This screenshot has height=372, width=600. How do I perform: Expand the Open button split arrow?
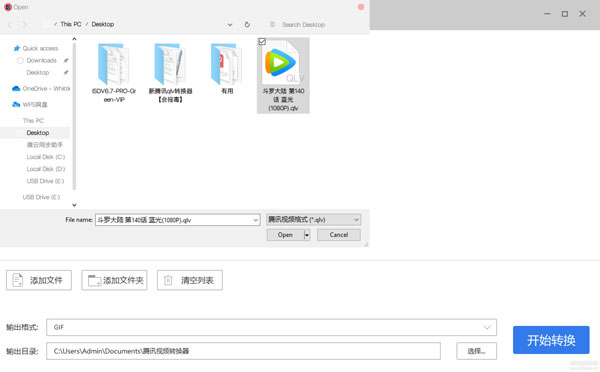pos(307,235)
